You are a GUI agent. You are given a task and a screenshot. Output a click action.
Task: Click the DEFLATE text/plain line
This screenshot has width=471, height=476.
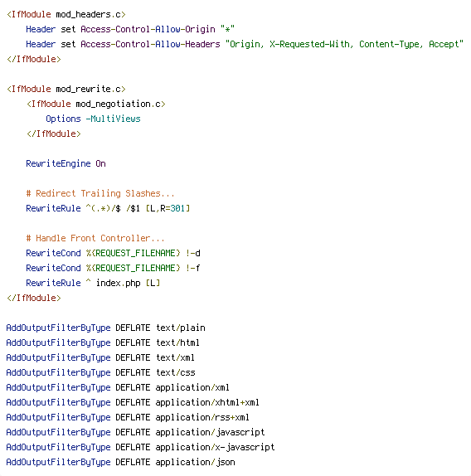tap(105, 328)
